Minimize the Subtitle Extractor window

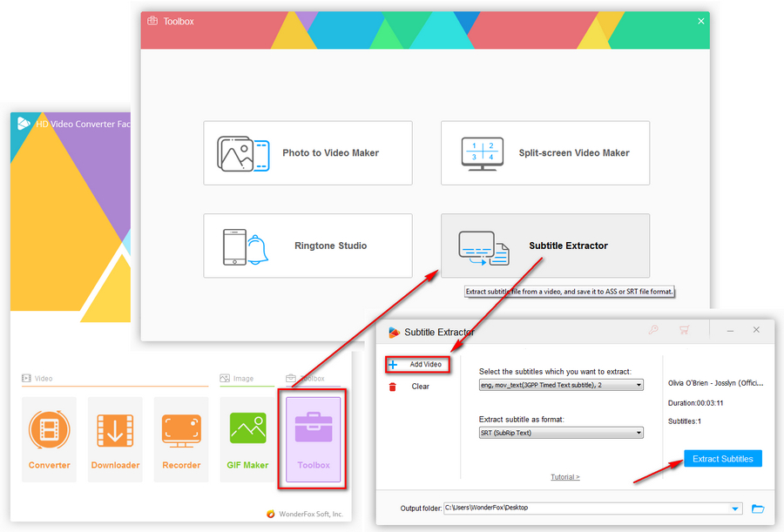pos(731,331)
